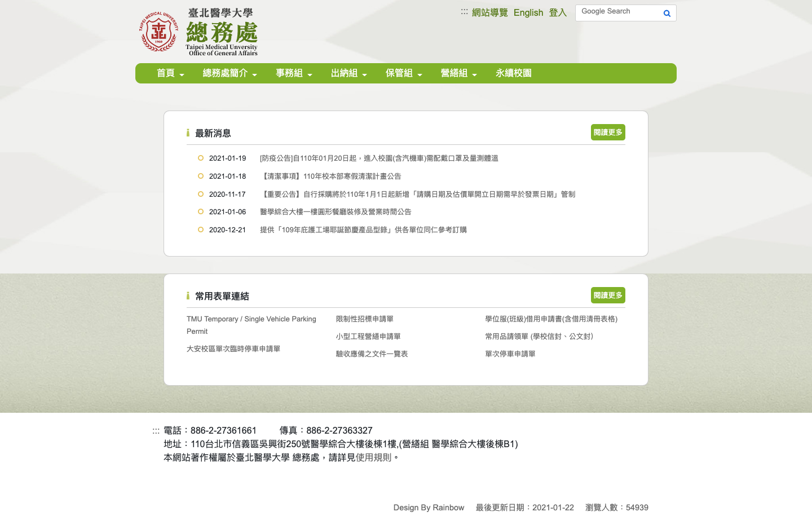Click 閱讀更多 button in 最新消息 section
Viewport: 812px width, 525px height.
pyautogui.click(x=607, y=133)
